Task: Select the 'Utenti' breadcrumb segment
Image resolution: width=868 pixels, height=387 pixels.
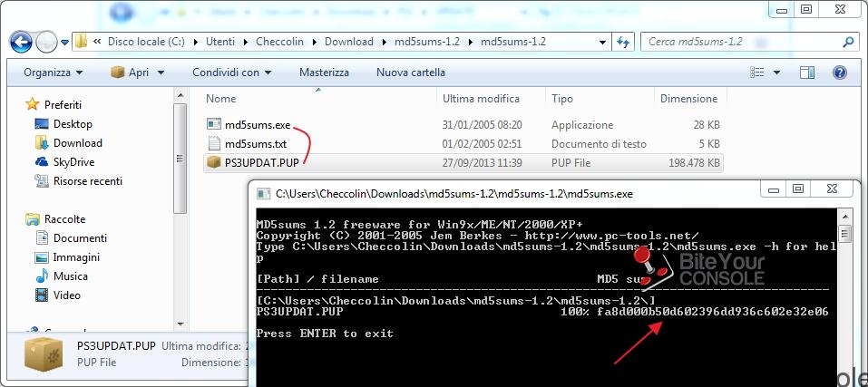Action: click(x=219, y=42)
